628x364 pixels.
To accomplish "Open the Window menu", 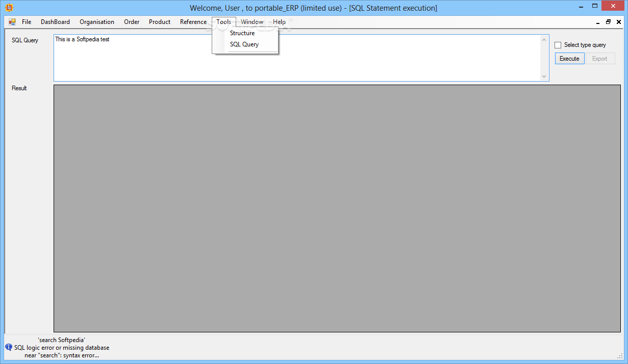I will pyautogui.click(x=252, y=22).
